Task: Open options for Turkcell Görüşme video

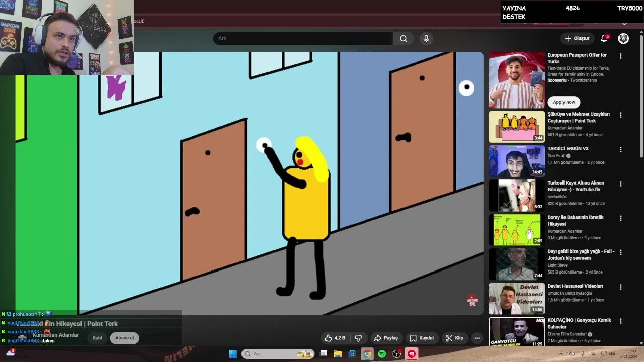Action: 620,184
